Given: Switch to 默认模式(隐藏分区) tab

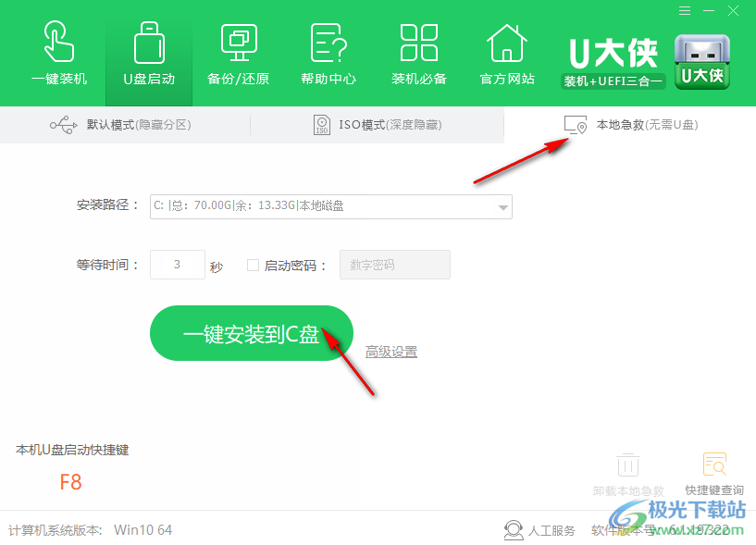Looking at the screenshot, I should tap(125, 125).
